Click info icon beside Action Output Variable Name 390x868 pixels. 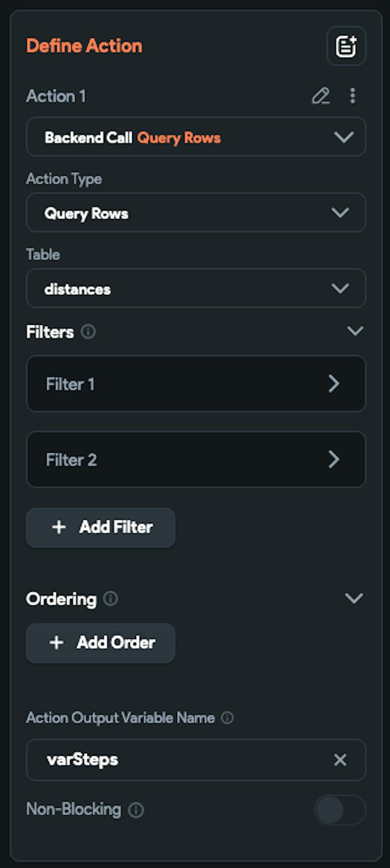coord(227,717)
